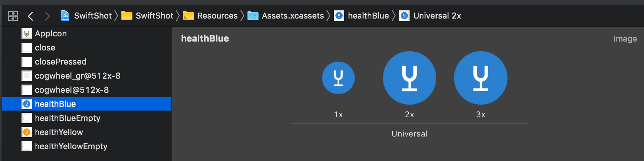Viewport: 644px width, 161px height.
Task: Go forward with the right chevron
Action: 47,16
